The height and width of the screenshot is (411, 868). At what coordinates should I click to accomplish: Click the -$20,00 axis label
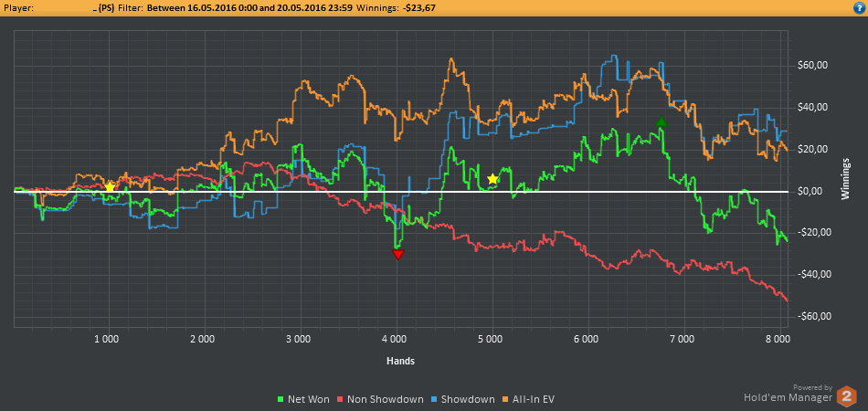point(816,232)
